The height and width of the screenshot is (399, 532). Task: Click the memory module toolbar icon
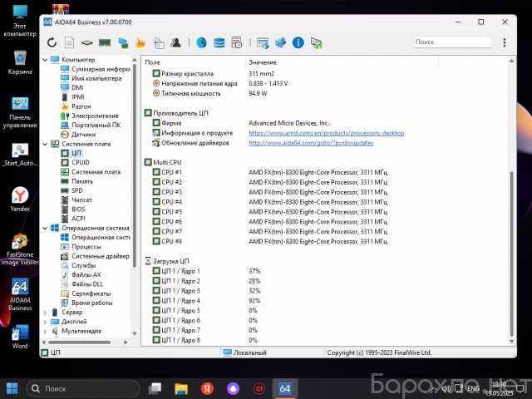click(x=105, y=42)
